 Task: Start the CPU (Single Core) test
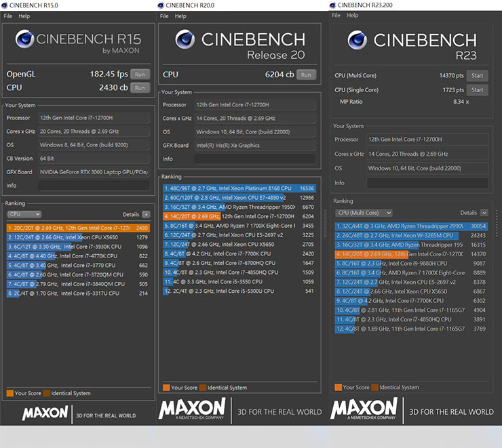click(477, 89)
